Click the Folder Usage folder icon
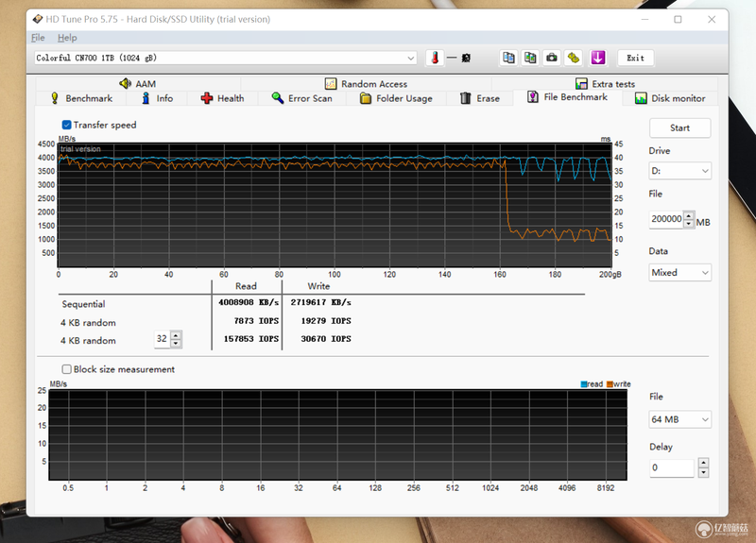Viewport: 756px width, 543px height. pyautogui.click(x=366, y=98)
